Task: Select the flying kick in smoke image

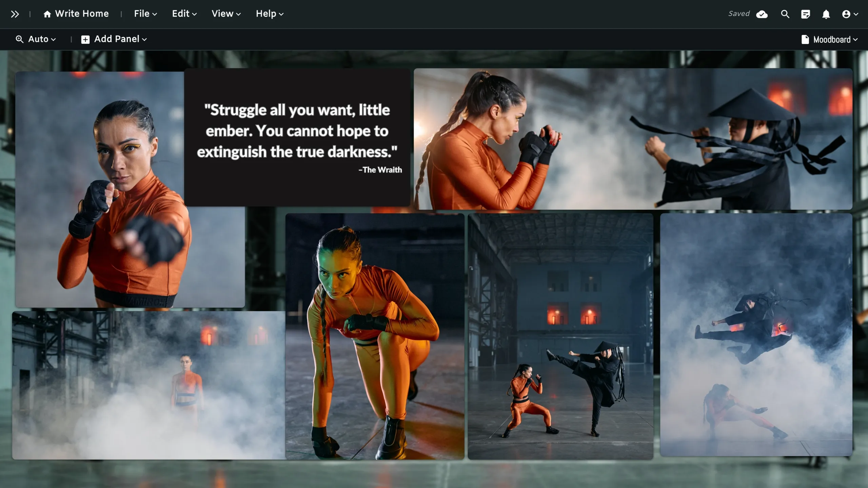Action: 756,334
